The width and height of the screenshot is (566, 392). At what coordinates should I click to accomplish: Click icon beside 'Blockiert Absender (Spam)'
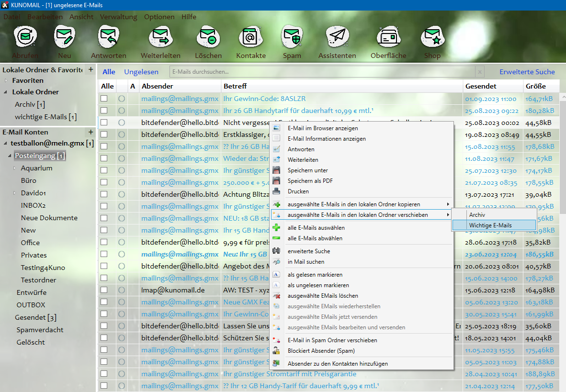(276, 350)
